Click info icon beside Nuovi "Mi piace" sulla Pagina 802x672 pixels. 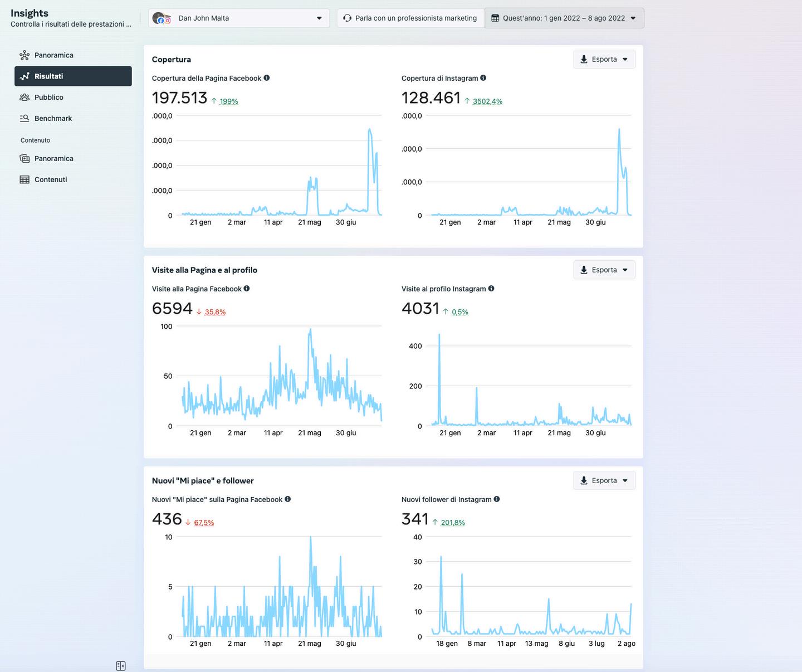(x=288, y=499)
